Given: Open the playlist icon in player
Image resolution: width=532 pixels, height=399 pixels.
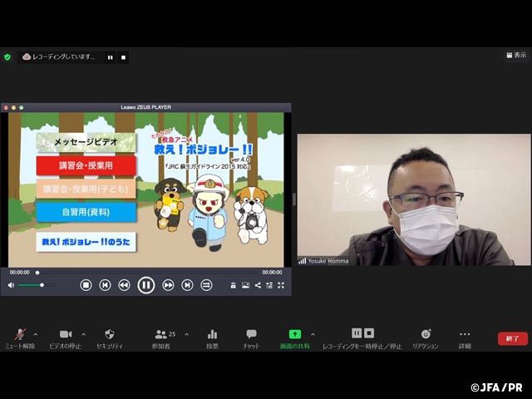Looking at the screenshot, I should [269, 285].
